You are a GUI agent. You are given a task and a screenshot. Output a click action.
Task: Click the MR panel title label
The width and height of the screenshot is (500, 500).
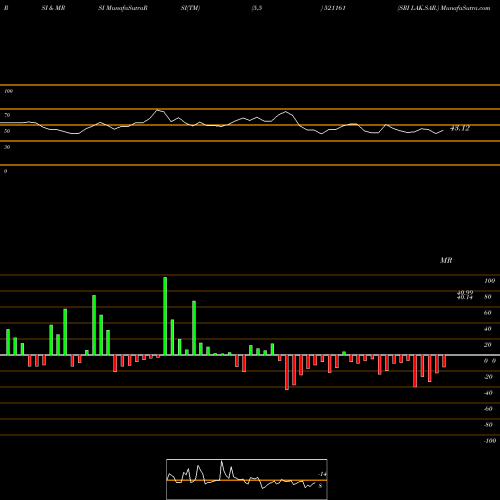[446, 260]
